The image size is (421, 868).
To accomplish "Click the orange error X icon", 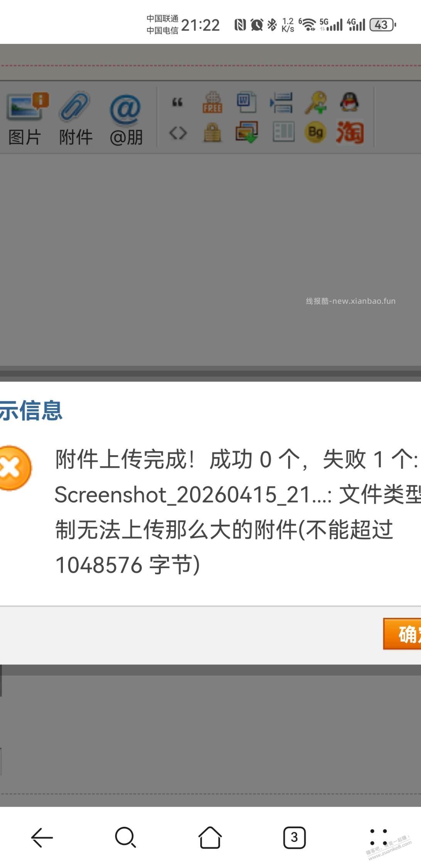I will 14,468.
